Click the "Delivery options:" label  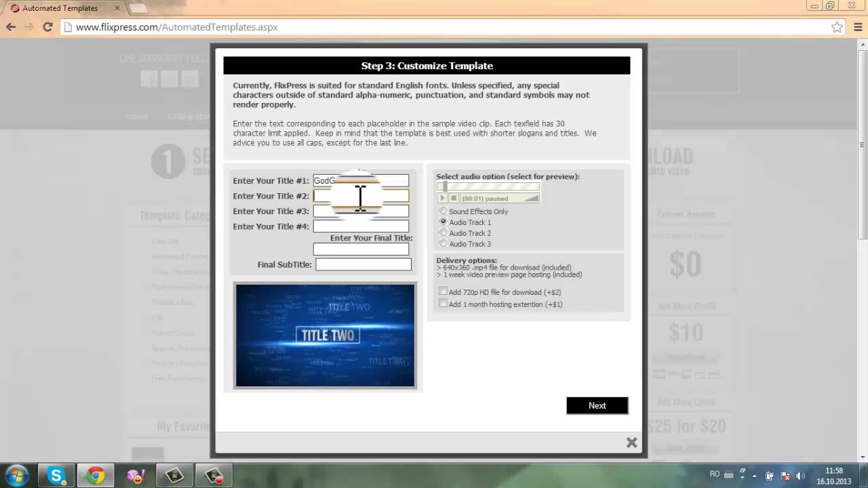[467, 260]
